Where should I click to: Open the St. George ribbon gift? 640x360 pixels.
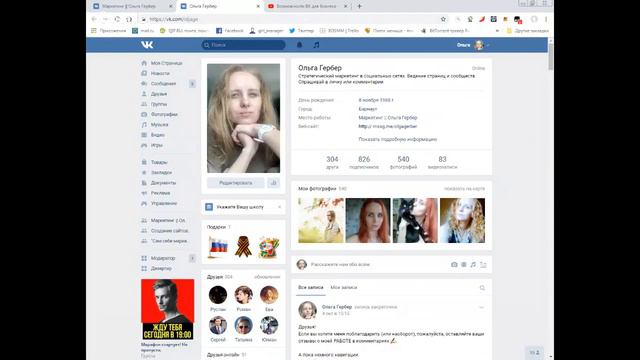[243, 247]
